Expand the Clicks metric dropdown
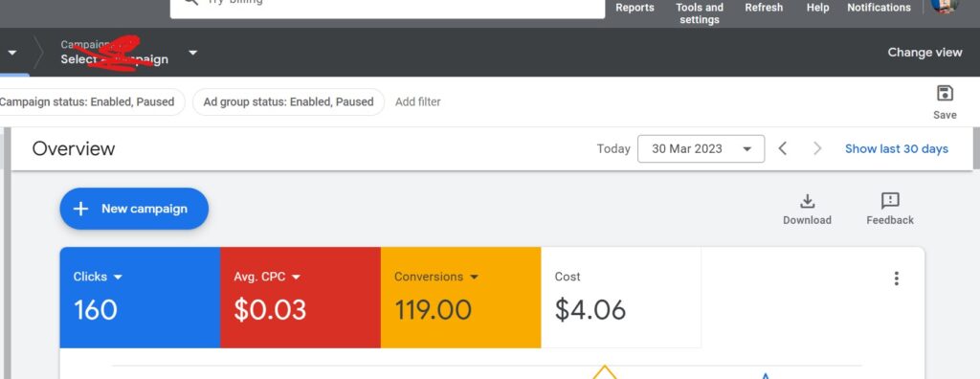980x379 pixels. point(118,277)
